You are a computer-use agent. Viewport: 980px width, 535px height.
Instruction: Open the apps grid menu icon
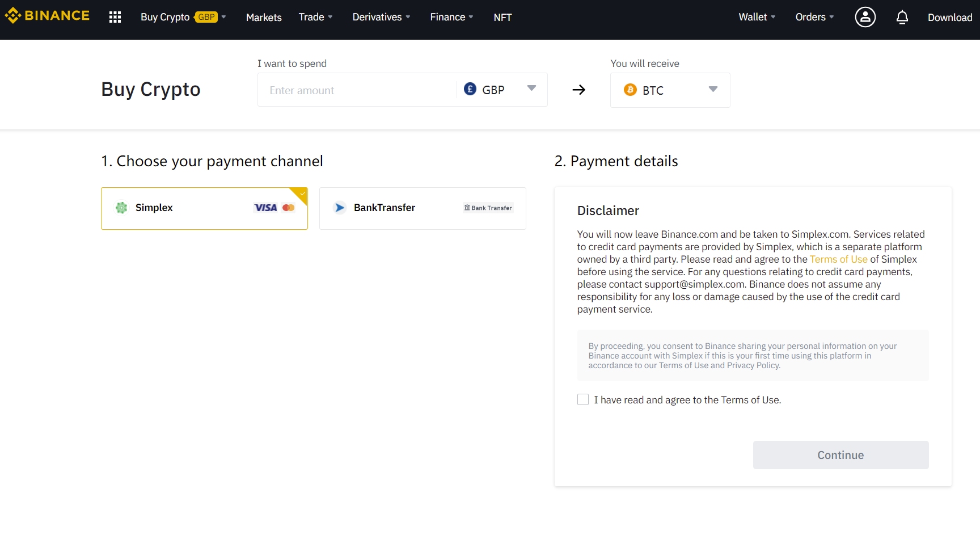coord(115,17)
